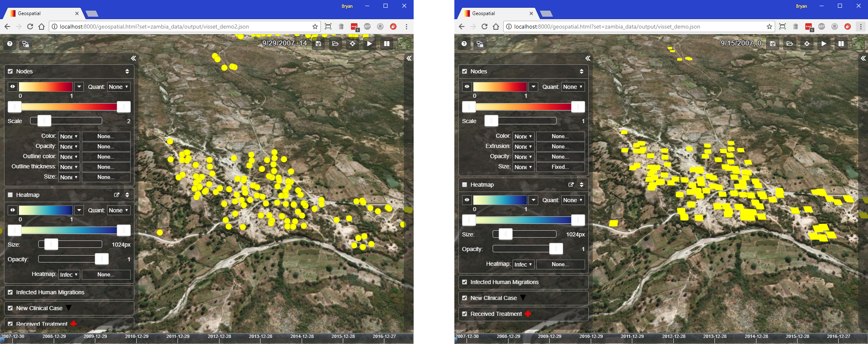Screen dimensions: 868x344
Task: Click Heatmap None... button in right window
Action: (560, 265)
